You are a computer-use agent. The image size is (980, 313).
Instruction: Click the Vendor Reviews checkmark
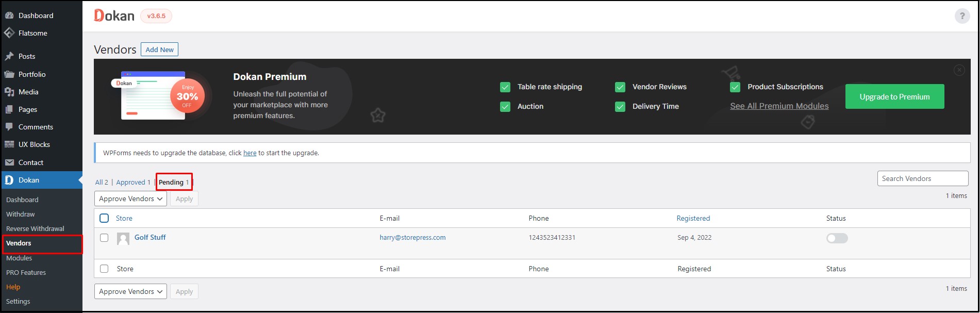tap(620, 87)
